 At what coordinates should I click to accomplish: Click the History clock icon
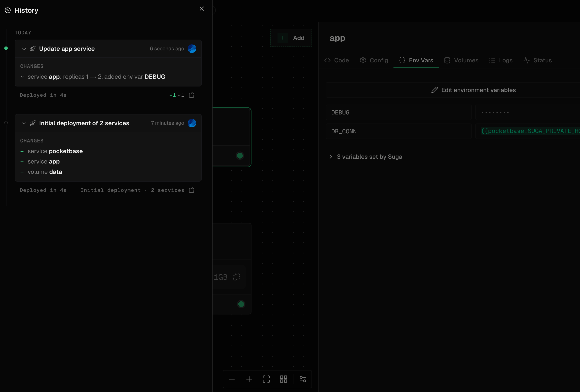(x=8, y=10)
